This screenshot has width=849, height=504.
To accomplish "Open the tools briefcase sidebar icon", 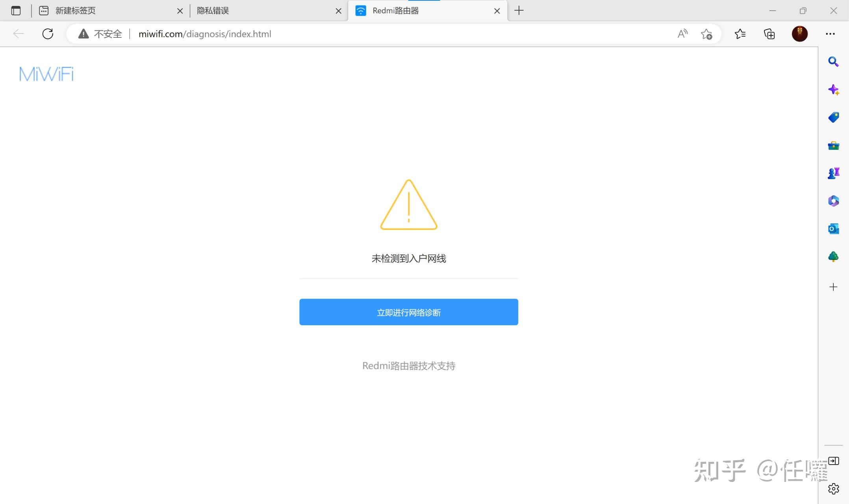I will pos(833,146).
